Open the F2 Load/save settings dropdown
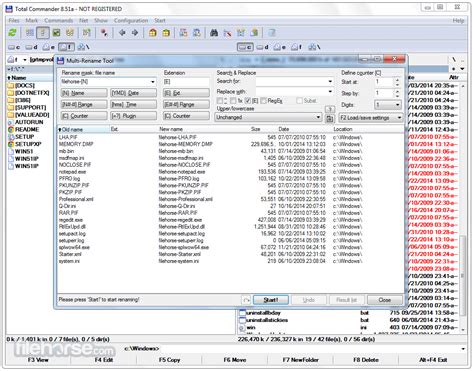474x371 pixels. (x=371, y=118)
